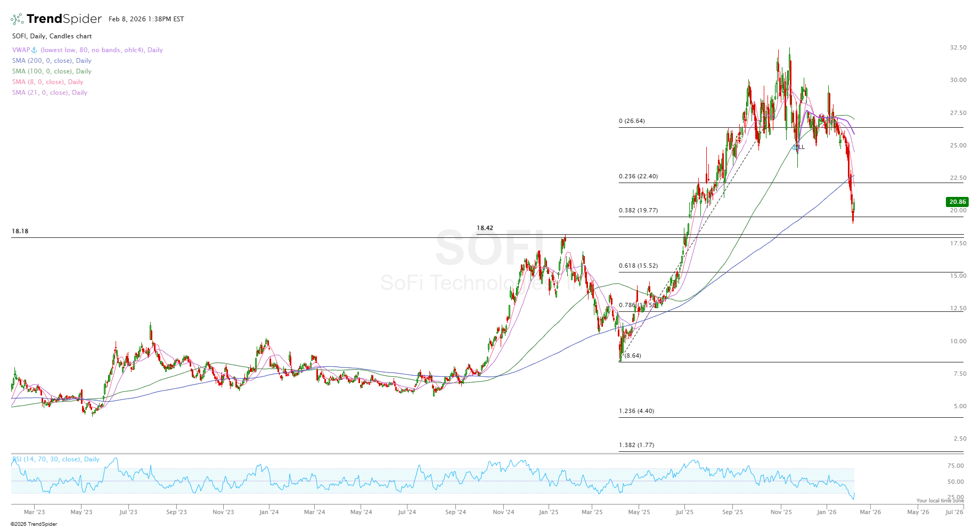
Task: Select the SMA (100, 0, close) legend
Action: 52,71
